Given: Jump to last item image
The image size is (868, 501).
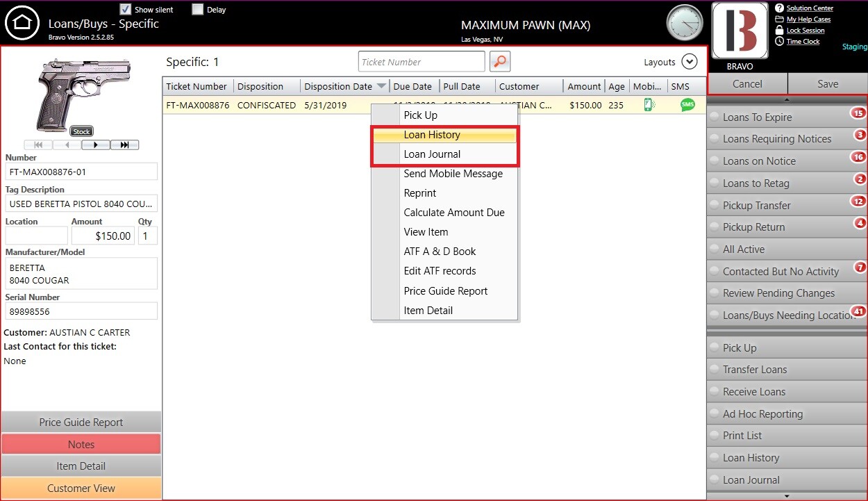Looking at the screenshot, I should click(x=124, y=145).
